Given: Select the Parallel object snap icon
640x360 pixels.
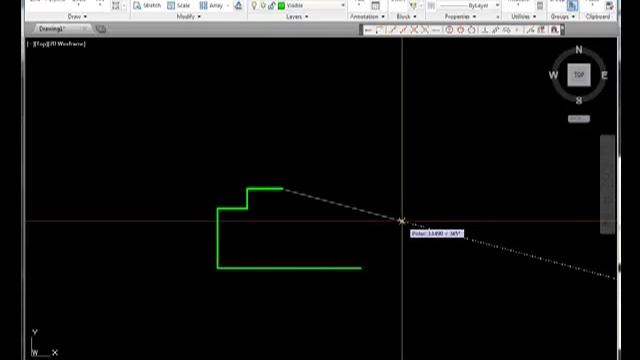Looking at the screenshot, I should pos(495,30).
